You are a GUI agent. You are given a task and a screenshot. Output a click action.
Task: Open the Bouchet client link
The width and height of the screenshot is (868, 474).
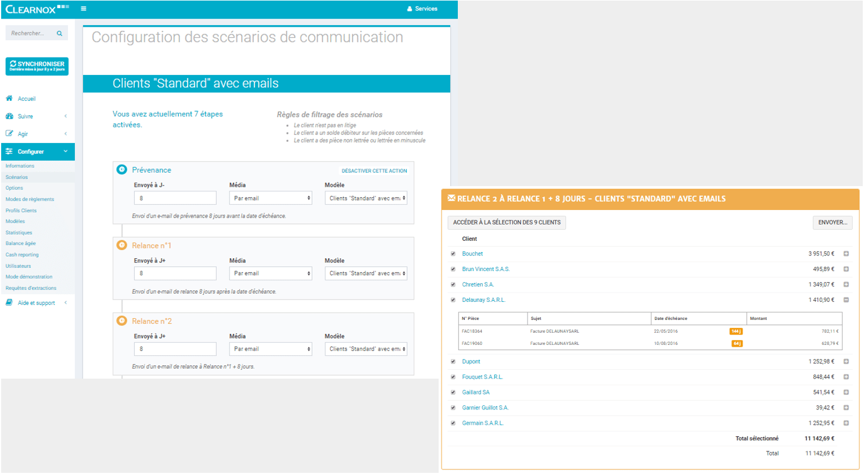[x=472, y=254]
